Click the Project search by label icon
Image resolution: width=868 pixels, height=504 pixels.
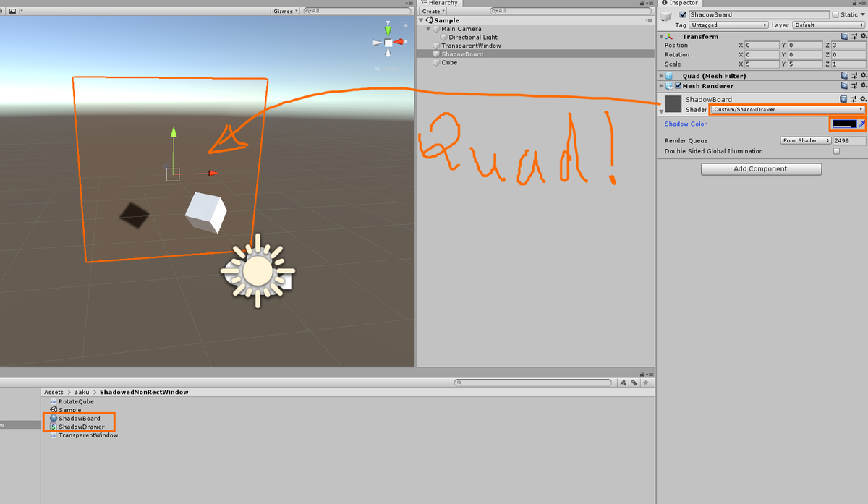coord(634,383)
